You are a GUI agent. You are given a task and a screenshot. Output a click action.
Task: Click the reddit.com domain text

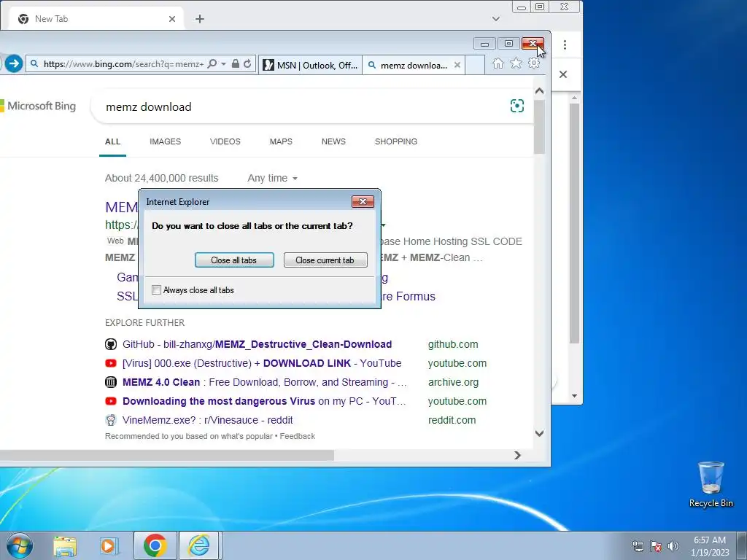[x=452, y=420]
